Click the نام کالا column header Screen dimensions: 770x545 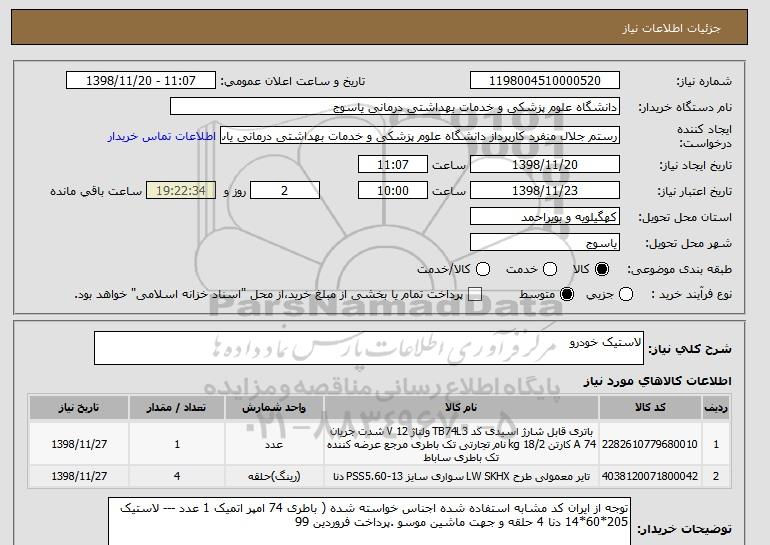click(461, 408)
